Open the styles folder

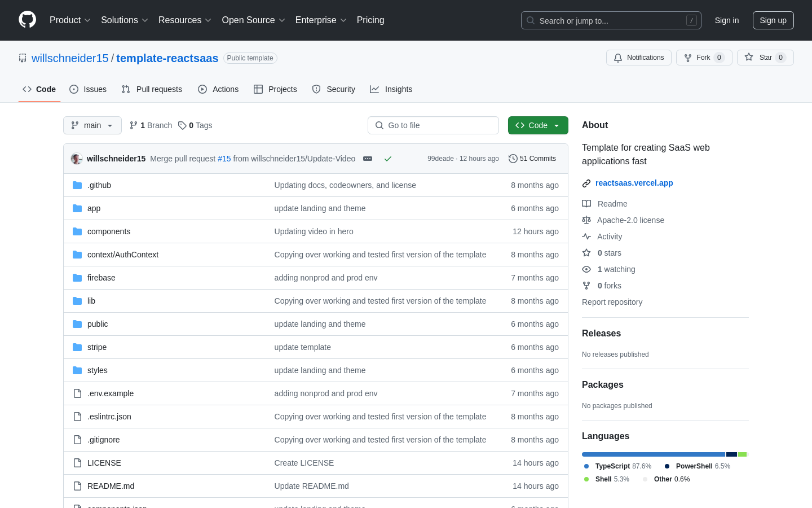pos(98,370)
